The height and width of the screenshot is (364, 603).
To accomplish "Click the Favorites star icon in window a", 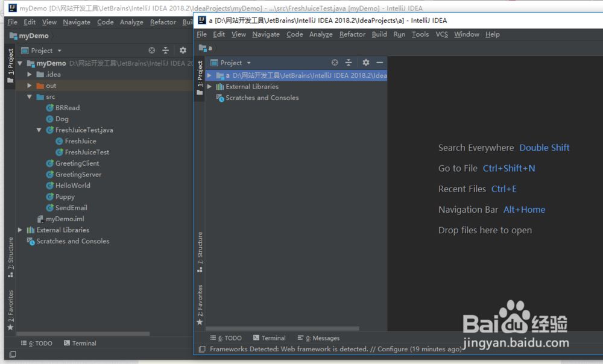I will (x=200, y=322).
